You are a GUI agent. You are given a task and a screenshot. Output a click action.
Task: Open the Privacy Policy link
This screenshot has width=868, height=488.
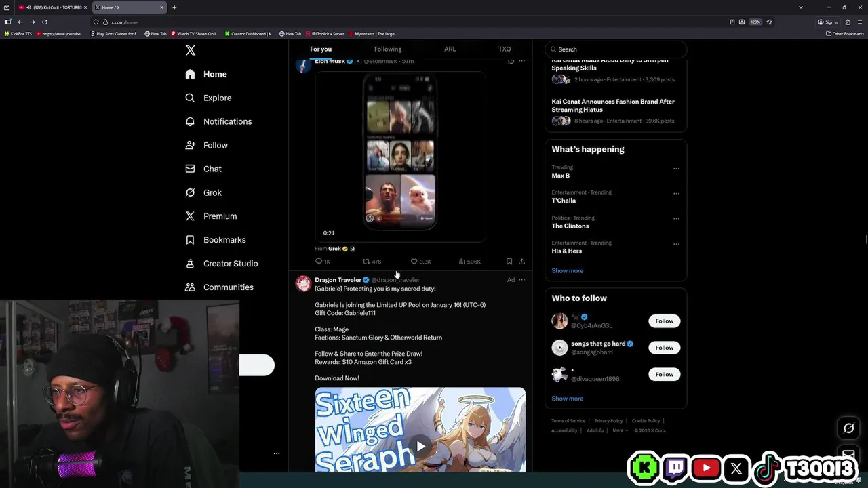[x=608, y=421]
